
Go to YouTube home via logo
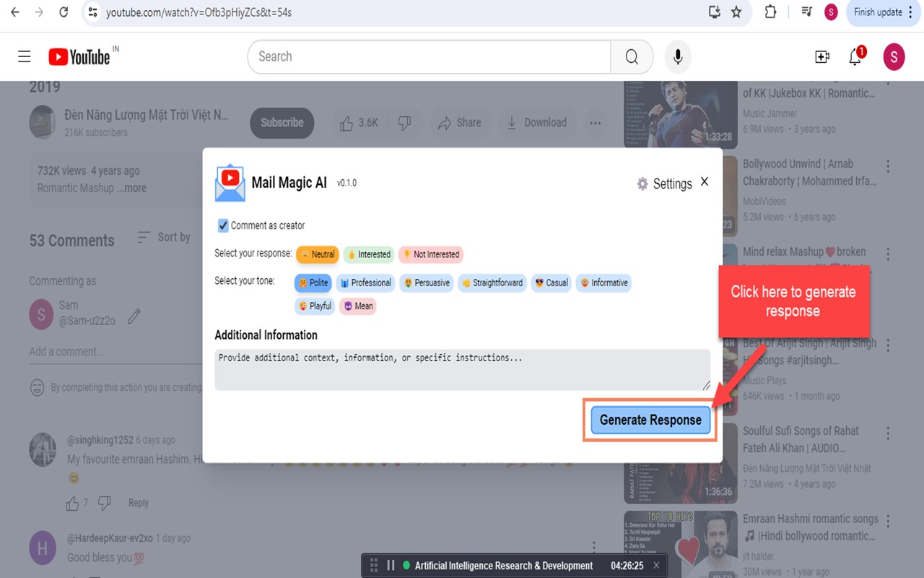point(79,56)
